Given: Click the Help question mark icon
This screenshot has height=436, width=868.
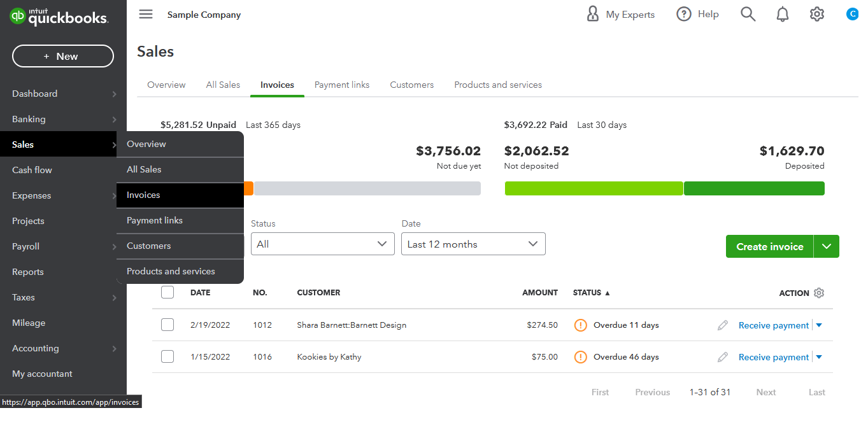Looking at the screenshot, I should 683,13.
